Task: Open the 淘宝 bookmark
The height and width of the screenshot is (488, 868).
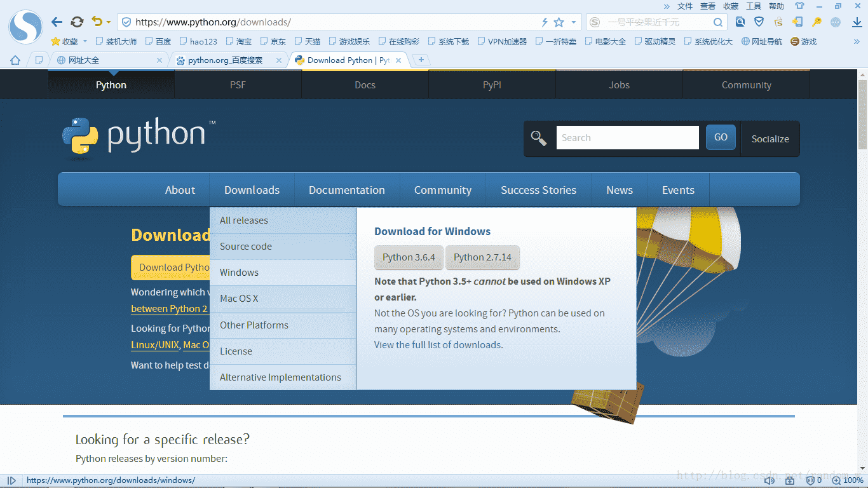Action: [x=238, y=42]
